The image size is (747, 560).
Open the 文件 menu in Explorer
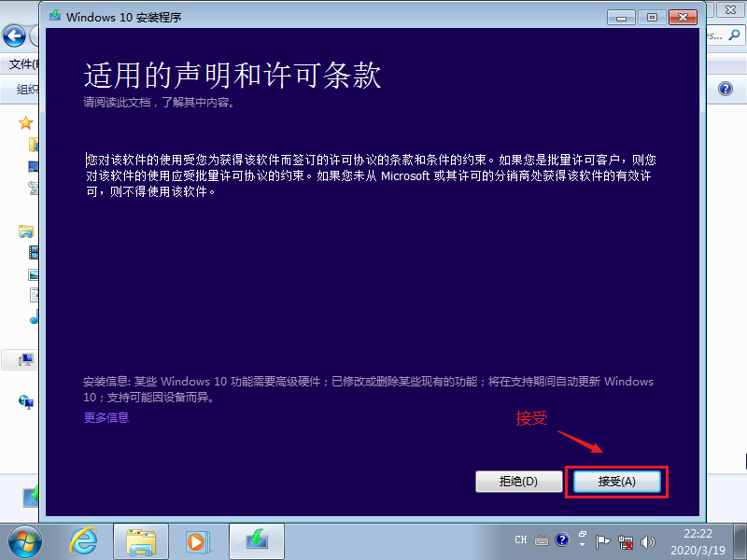pos(21,64)
